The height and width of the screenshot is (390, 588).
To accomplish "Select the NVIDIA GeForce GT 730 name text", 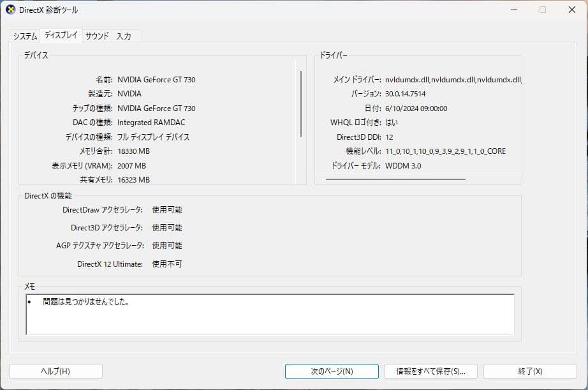I will (157, 79).
